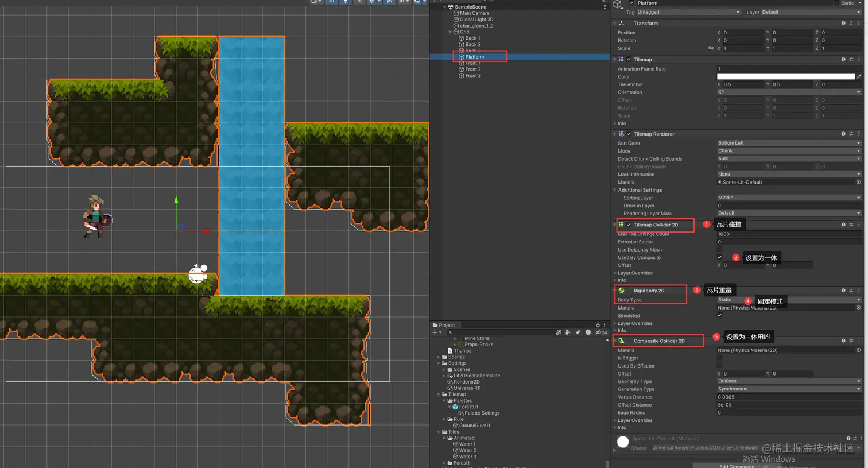This screenshot has height=468, width=868.
Task: Open Transform component help icon
Action: 843,23
